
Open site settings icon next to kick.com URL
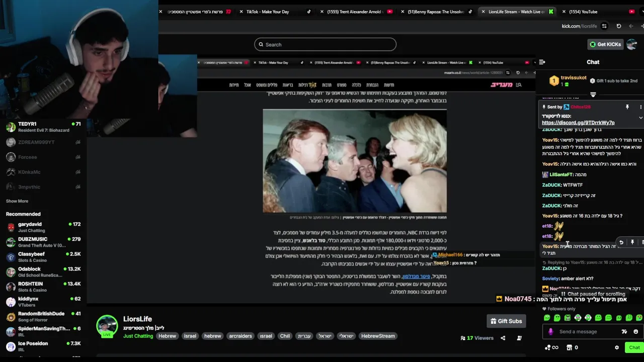click(604, 26)
